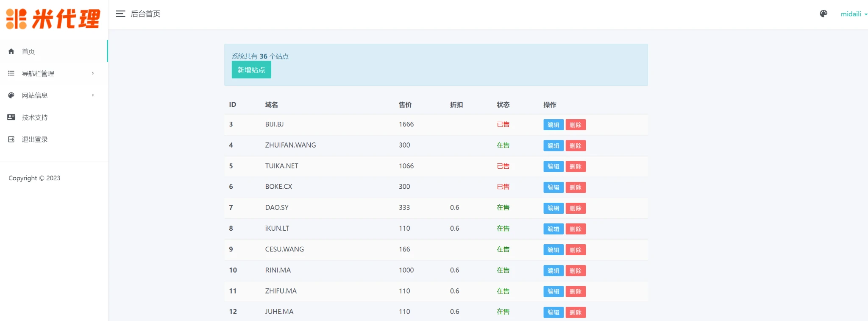
Task: Open 技术支持 in the sidebar menu
Action: 35,117
